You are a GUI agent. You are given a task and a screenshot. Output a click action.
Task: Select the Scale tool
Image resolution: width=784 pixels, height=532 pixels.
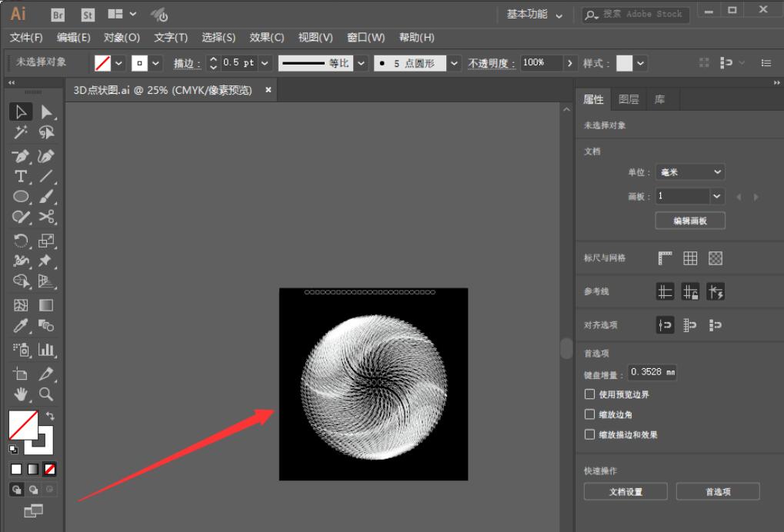click(46, 241)
